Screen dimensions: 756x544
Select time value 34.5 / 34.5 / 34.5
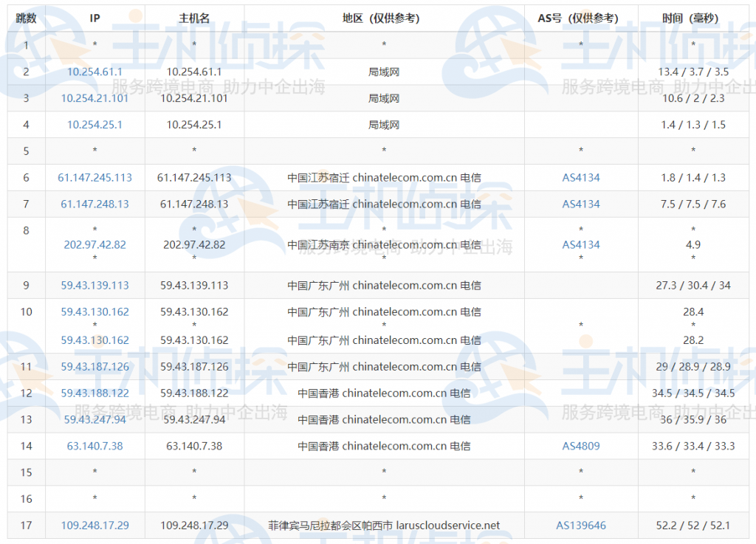point(693,393)
